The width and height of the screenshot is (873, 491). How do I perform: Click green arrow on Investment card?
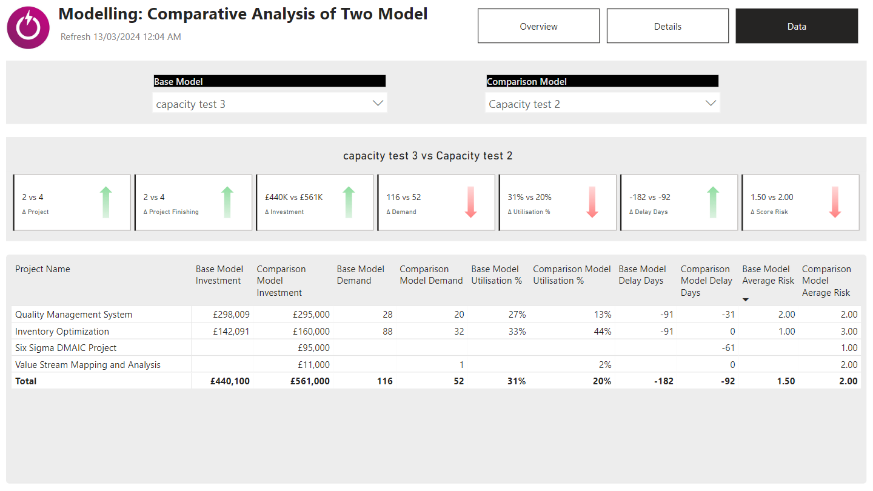pos(349,202)
